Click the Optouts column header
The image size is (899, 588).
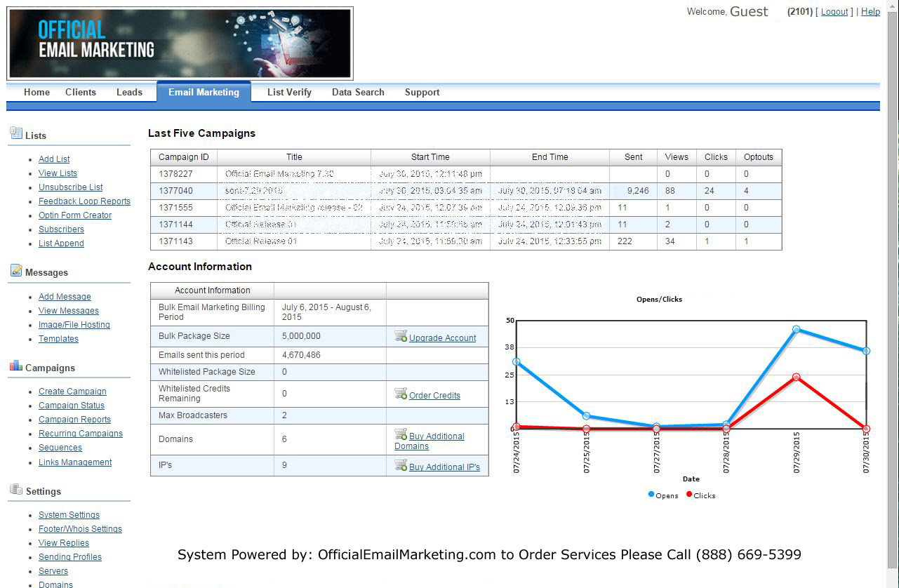tap(759, 157)
